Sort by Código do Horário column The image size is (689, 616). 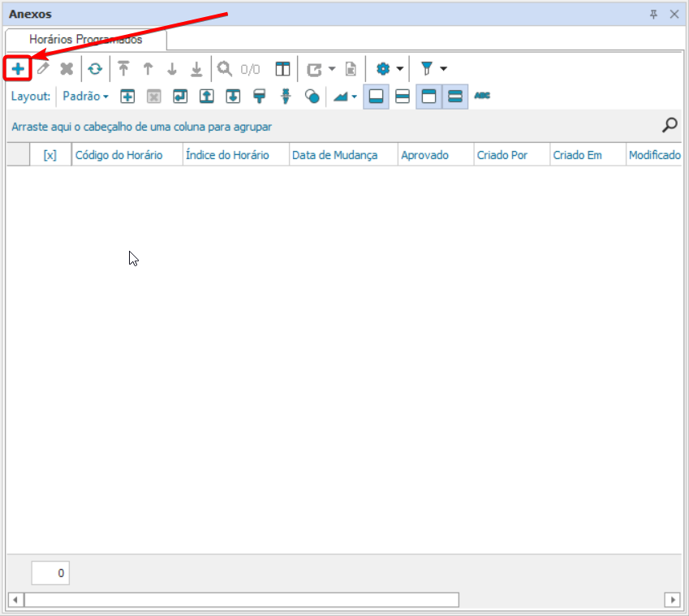(127, 155)
